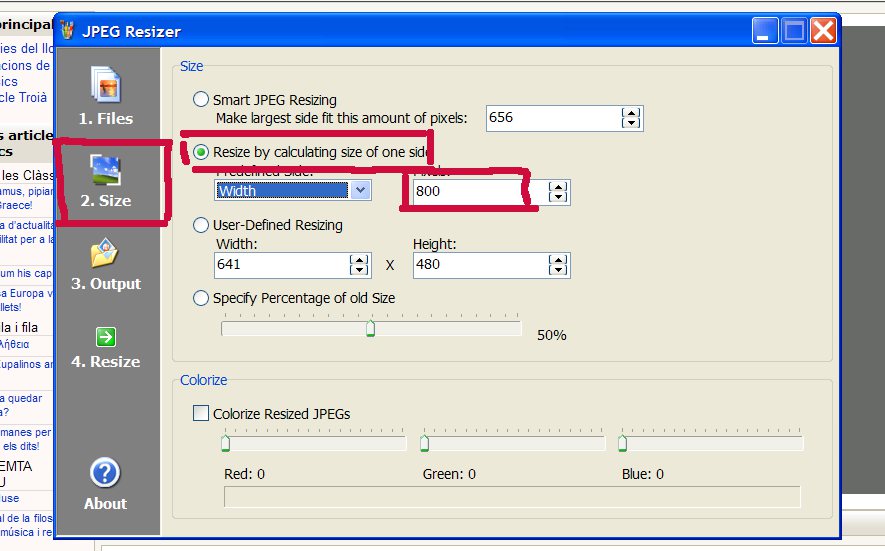Open 'a quedar' link in background webpage
Screen dimensions: 885x551
click(21, 399)
